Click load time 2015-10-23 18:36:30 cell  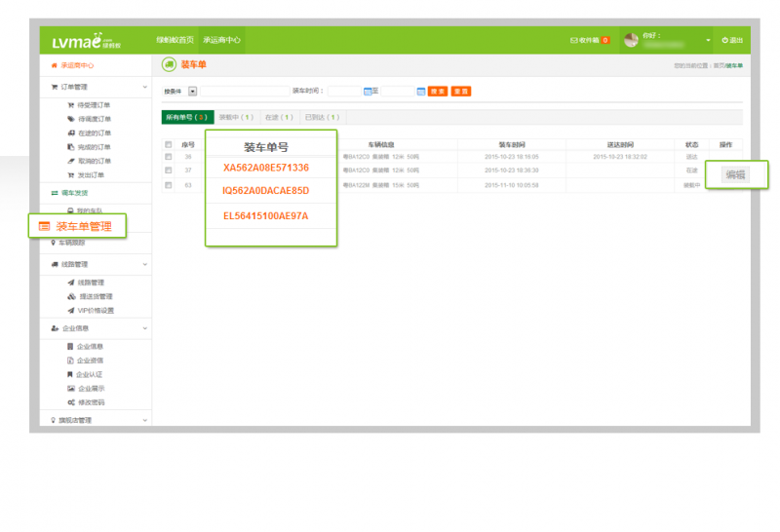click(512, 171)
